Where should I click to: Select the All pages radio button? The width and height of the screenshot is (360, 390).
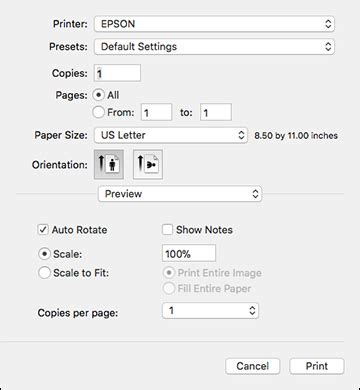99,95
